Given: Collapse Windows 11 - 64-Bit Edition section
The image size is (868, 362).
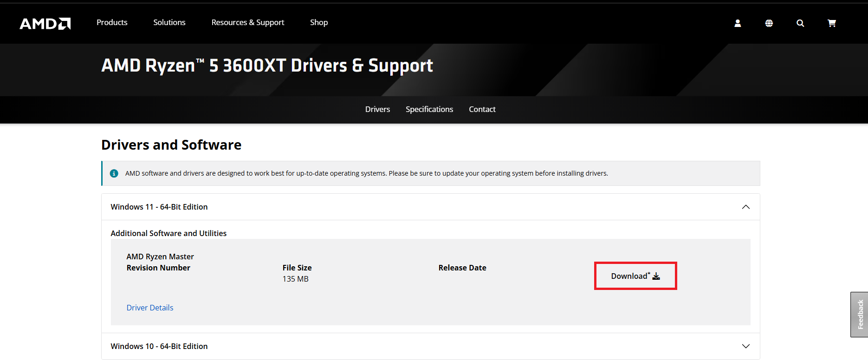Looking at the screenshot, I should coord(430,207).
